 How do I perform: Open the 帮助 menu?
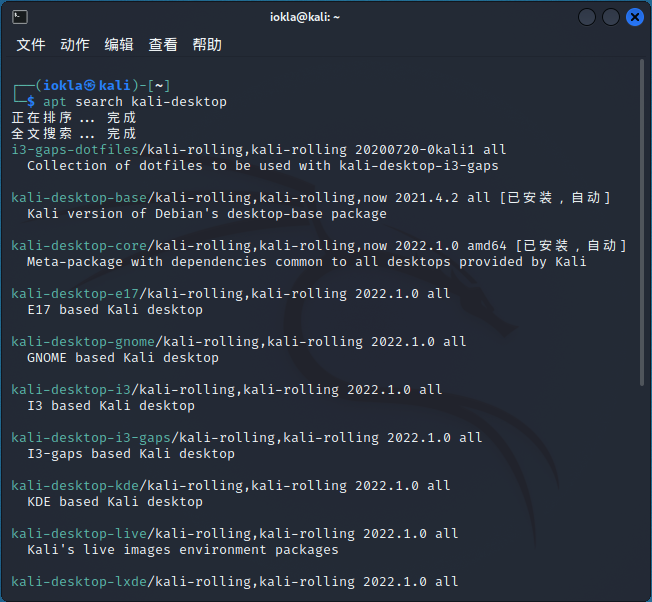[207, 44]
